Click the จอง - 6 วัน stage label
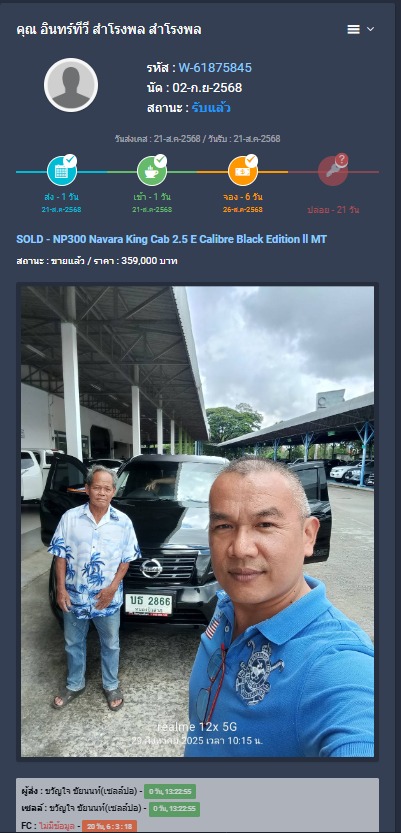Screen dimensions: 401x833 (243, 197)
